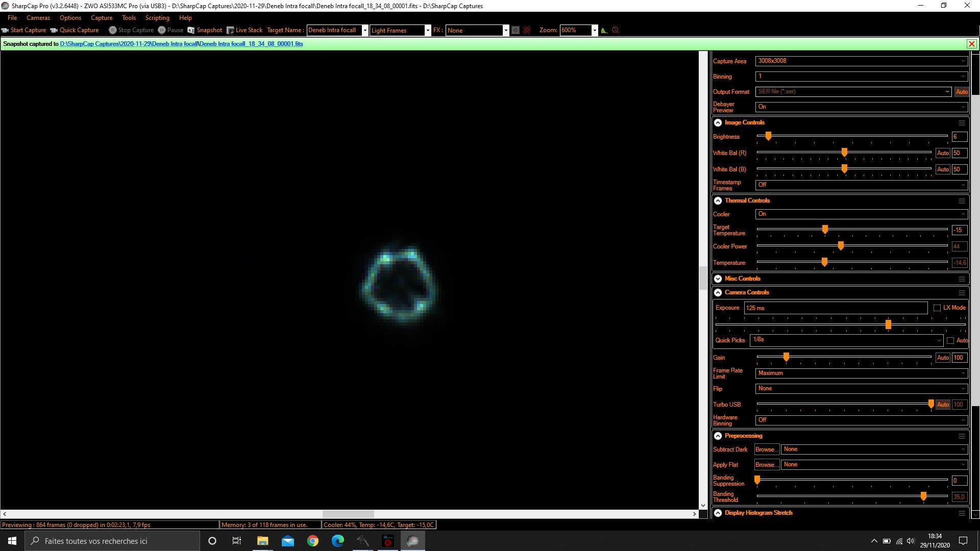Screen dimensions: 980x551
Task: Close the green snapshot notification bar
Action: pos(972,44)
